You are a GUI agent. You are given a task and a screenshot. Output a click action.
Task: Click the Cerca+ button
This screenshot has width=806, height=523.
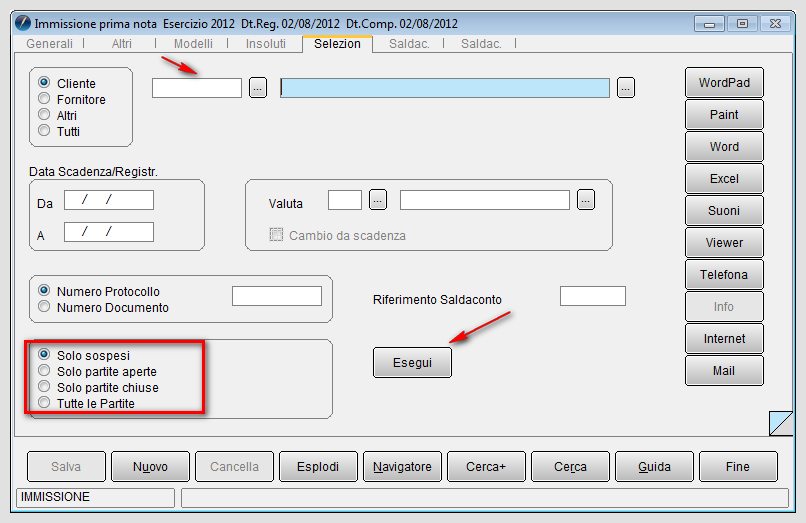486,466
